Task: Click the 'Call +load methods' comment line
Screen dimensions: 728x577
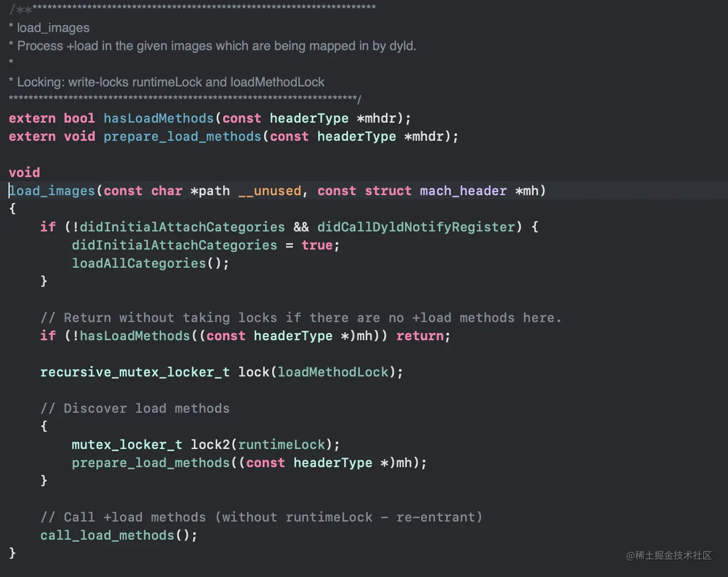Action: [x=262, y=517]
